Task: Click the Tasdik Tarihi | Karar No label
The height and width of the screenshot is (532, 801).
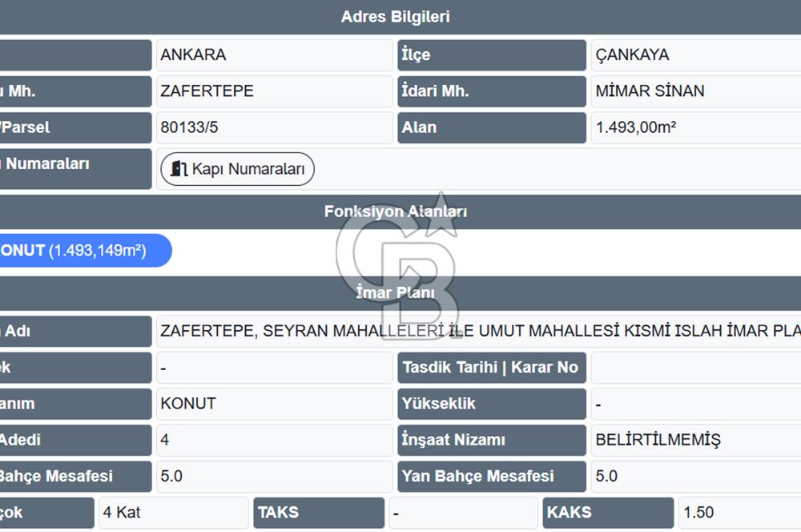Action: pos(491,368)
